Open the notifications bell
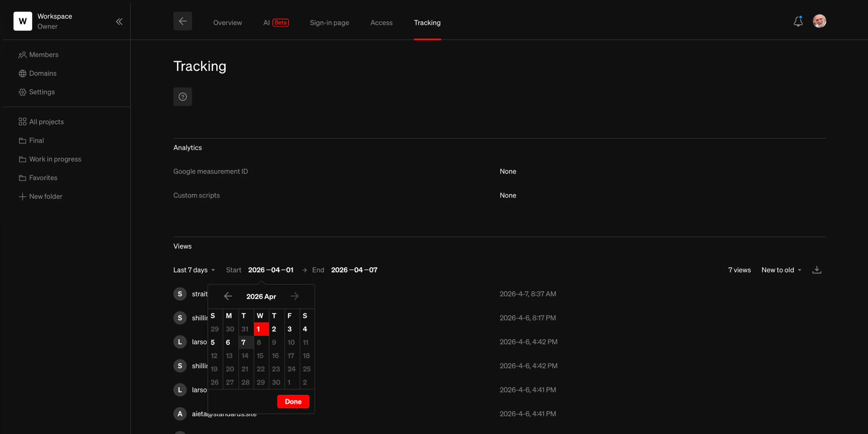The height and width of the screenshot is (434, 868). pyautogui.click(x=798, y=21)
